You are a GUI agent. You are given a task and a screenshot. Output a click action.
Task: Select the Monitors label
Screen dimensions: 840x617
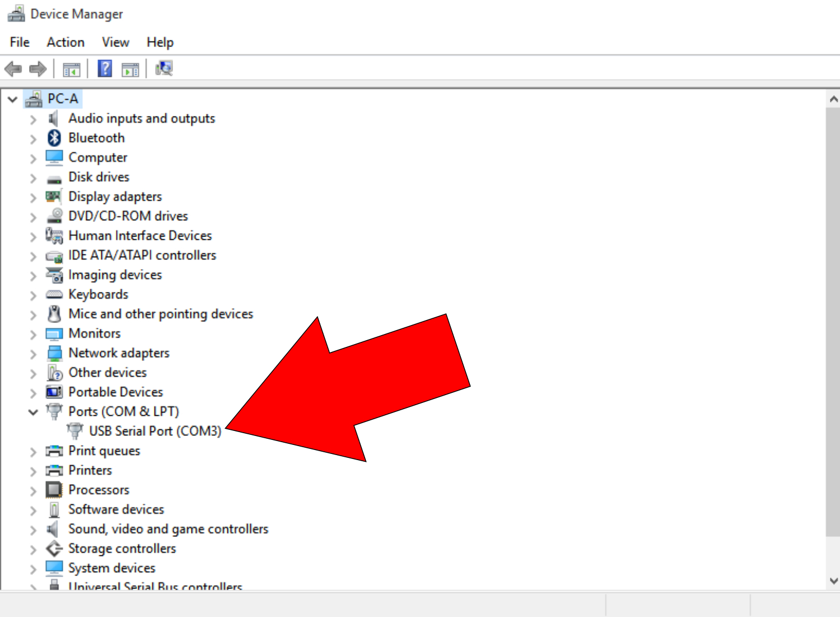[95, 333]
